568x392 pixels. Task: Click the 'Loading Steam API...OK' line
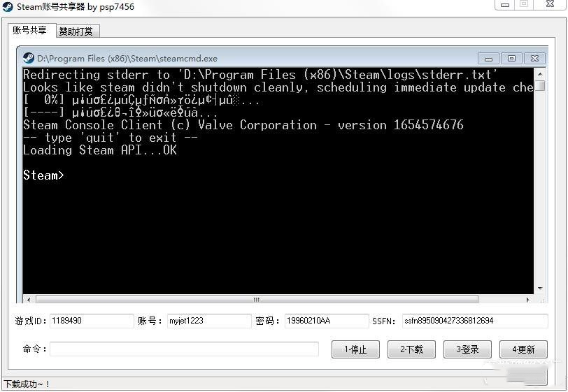(100, 150)
